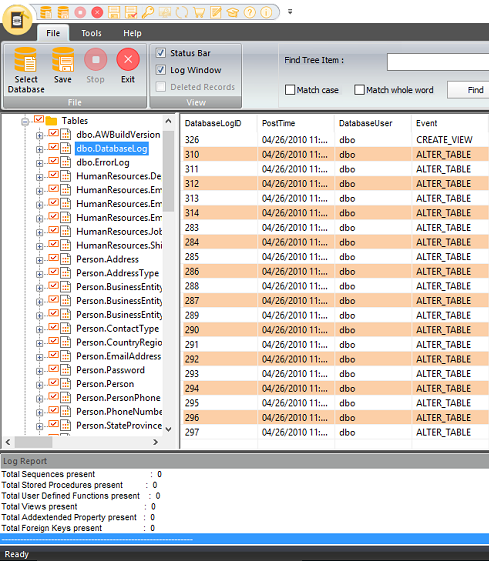
Task: Collapse the Tables tree node
Action: 25,121
